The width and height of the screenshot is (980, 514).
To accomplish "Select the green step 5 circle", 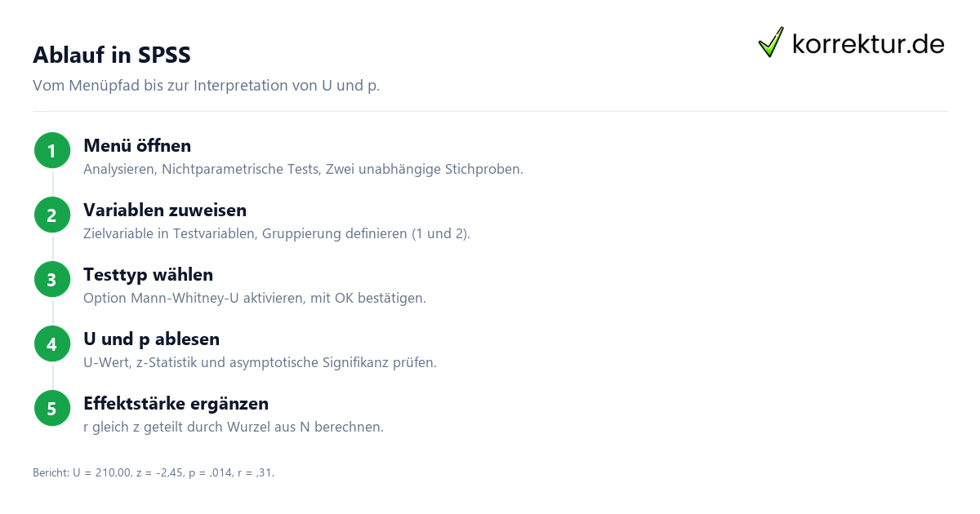I will [52, 409].
